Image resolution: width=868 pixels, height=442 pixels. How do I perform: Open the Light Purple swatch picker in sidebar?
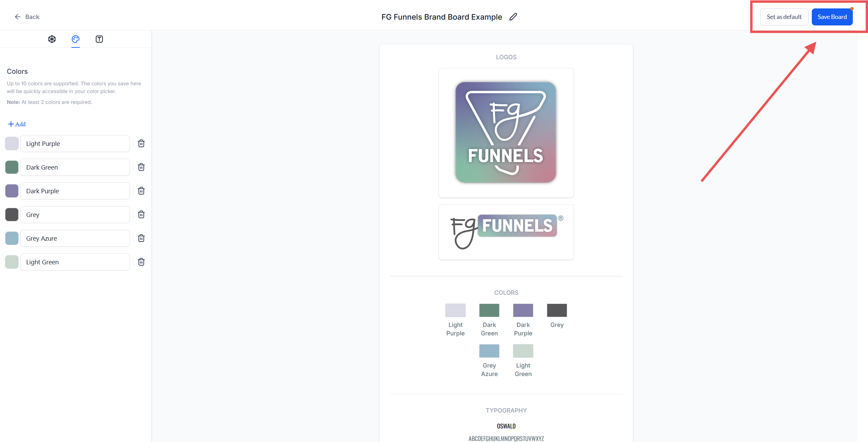click(x=12, y=143)
